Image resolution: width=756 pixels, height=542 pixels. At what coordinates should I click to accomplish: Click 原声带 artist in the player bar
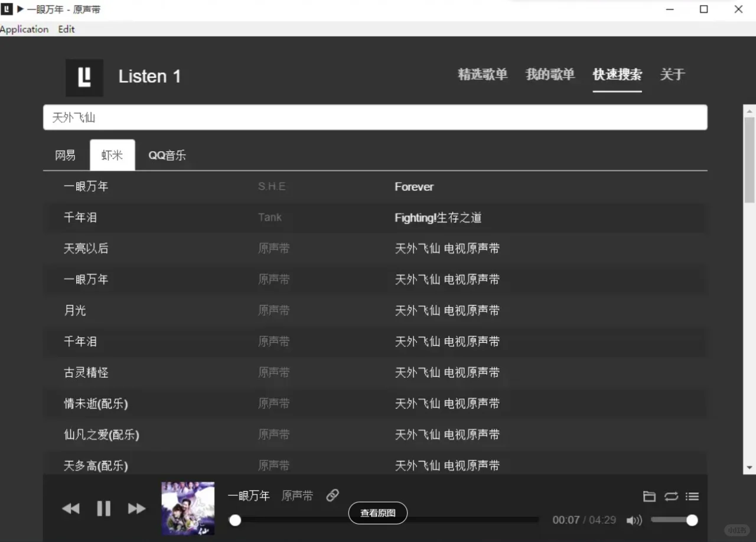pyautogui.click(x=297, y=496)
